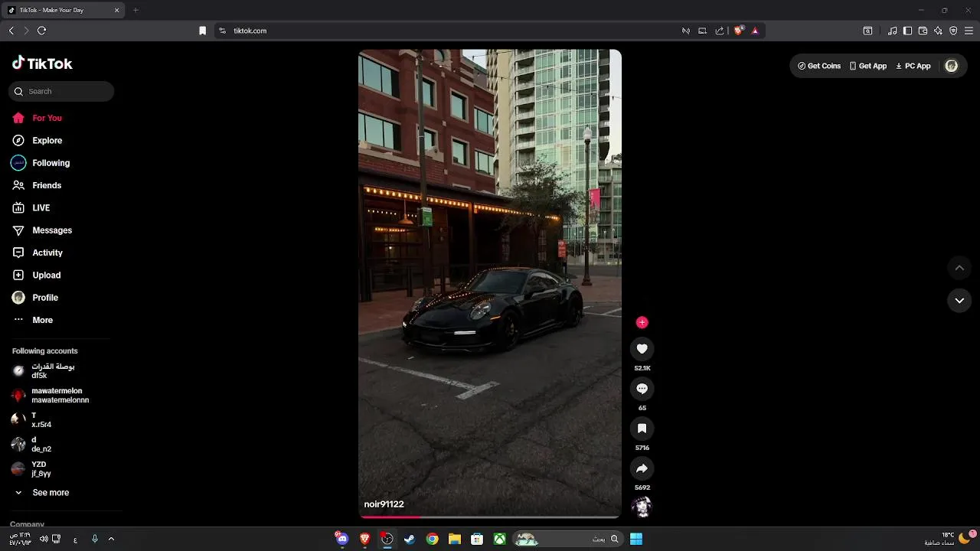Open followed account x.r5r4

pos(32,420)
